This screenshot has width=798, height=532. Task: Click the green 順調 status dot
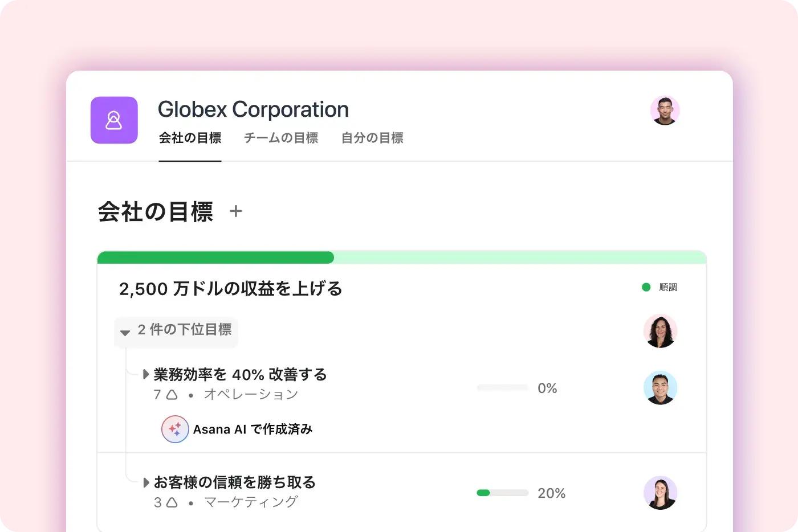pos(646,287)
